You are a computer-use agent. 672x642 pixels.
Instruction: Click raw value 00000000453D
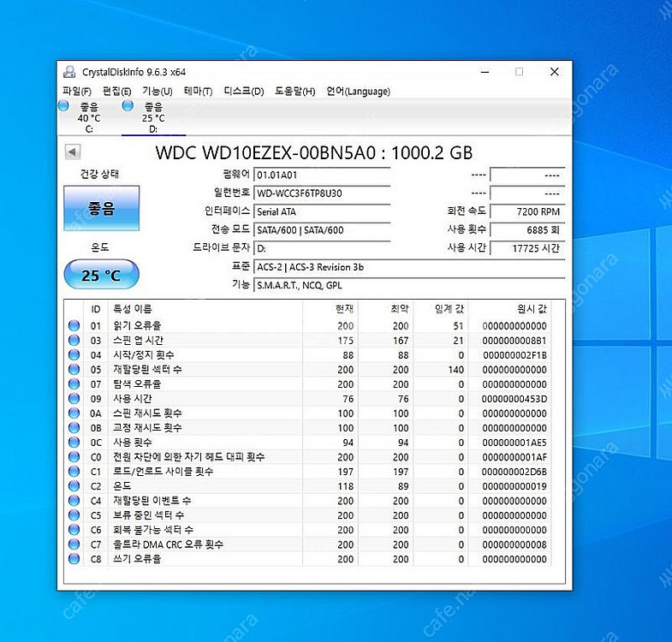click(514, 399)
